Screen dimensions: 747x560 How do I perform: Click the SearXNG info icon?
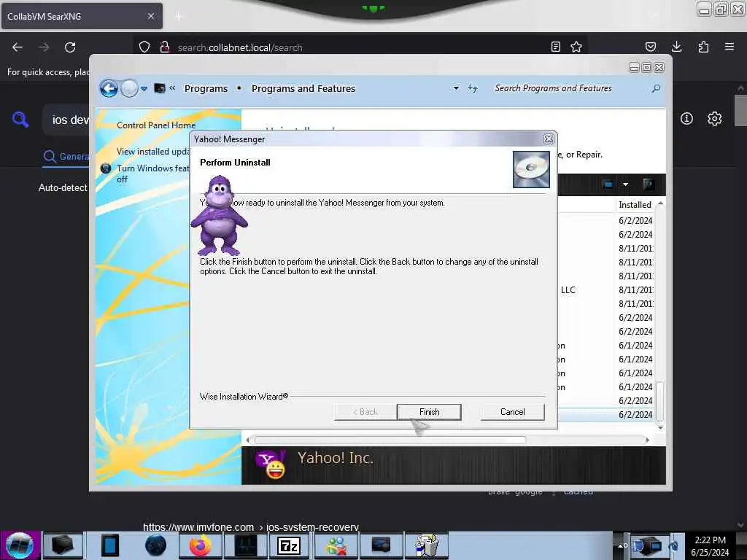point(686,119)
